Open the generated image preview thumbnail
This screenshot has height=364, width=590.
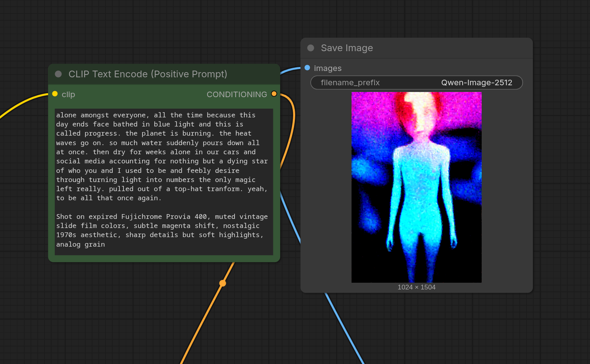[416, 187]
